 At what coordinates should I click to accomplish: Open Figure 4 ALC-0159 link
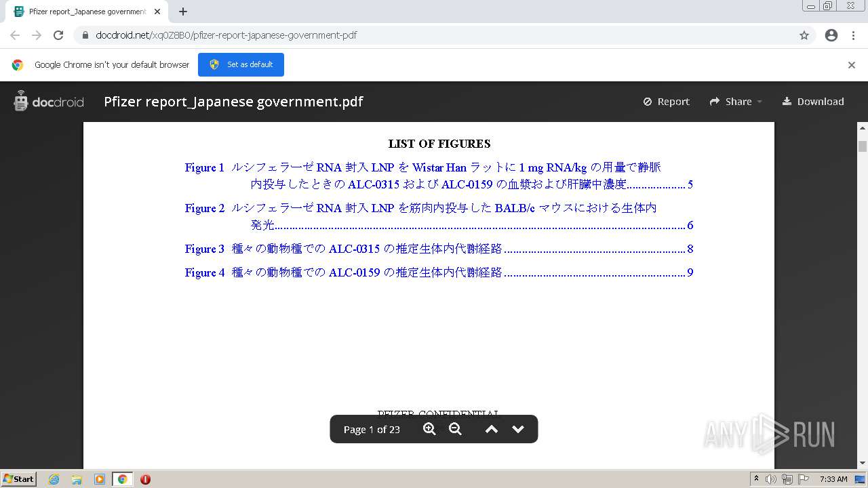pyautogui.click(x=439, y=272)
